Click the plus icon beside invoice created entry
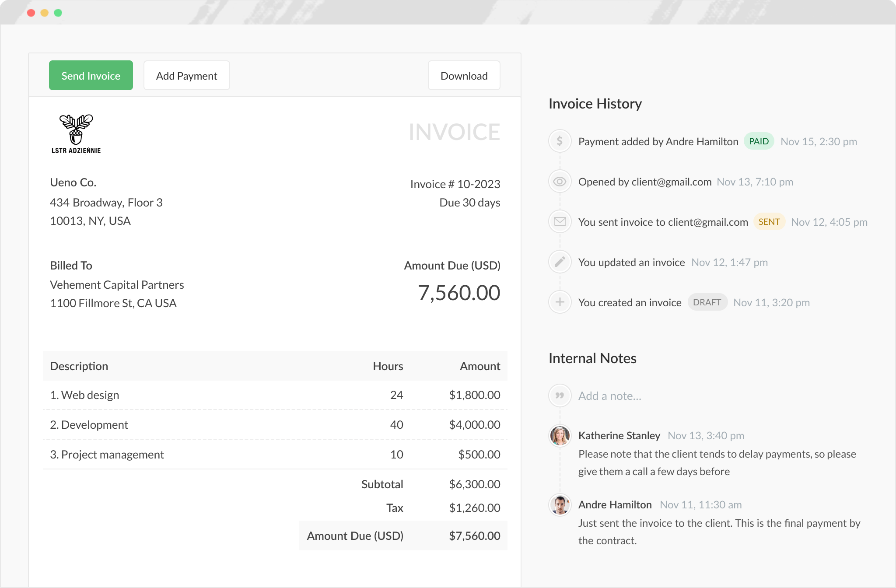The width and height of the screenshot is (896, 588). 560,302
